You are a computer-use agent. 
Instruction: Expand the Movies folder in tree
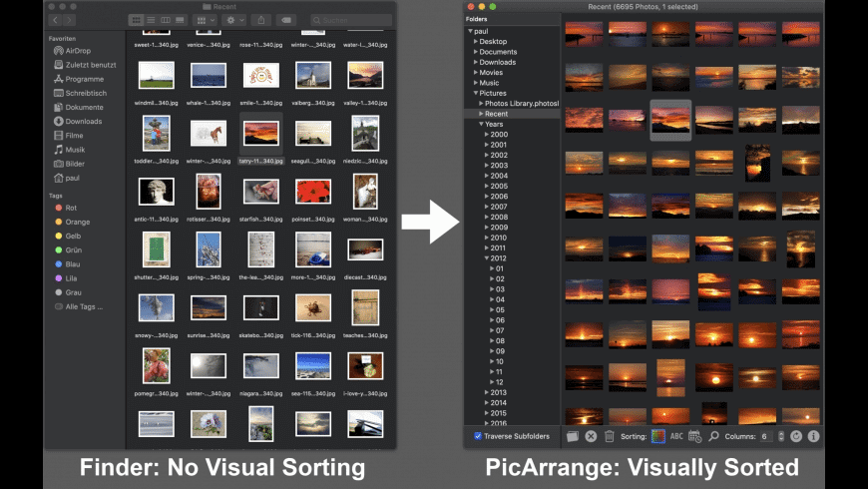point(476,73)
